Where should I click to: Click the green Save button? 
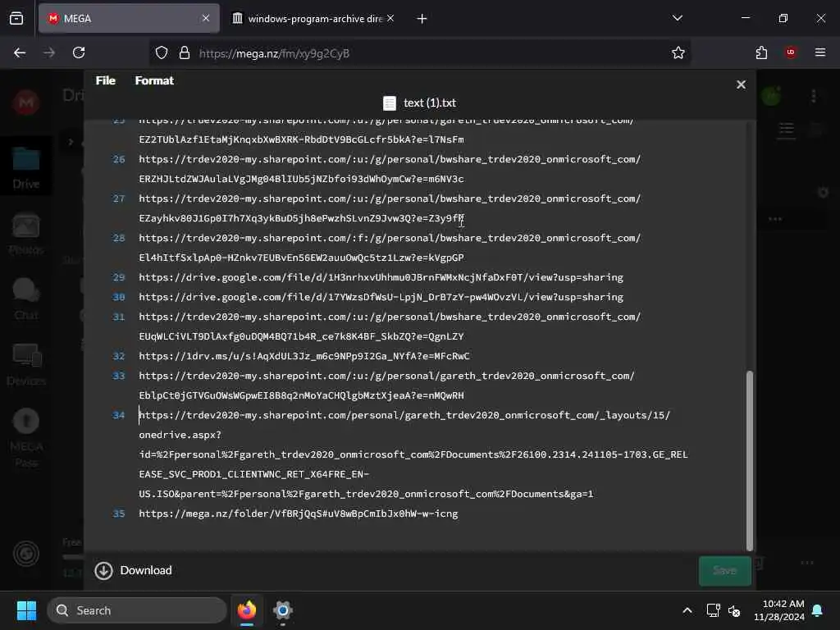pyautogui.click(x=725, y=571)
